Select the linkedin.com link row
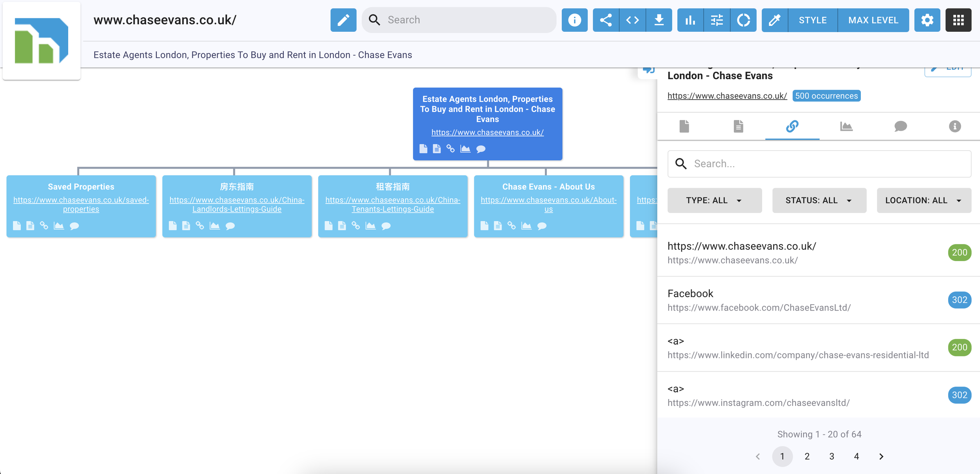The width and height of the screenshot is (980, 474). point(818,348)
